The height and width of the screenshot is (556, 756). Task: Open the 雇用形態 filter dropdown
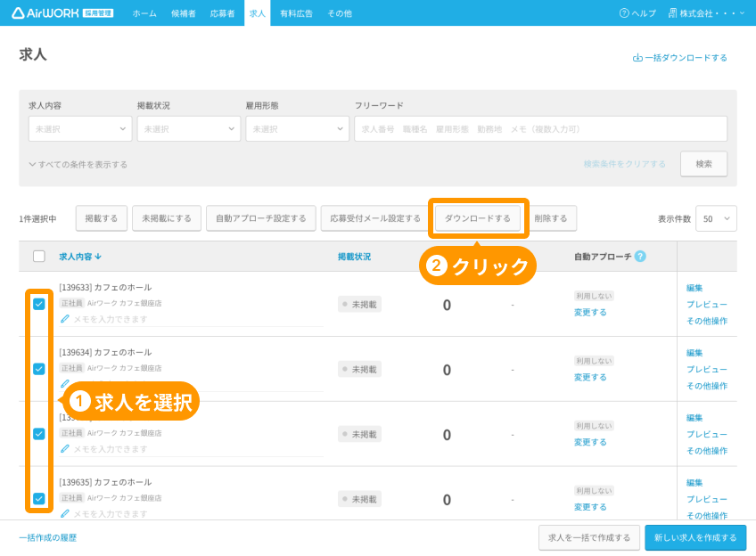(298, 128)
